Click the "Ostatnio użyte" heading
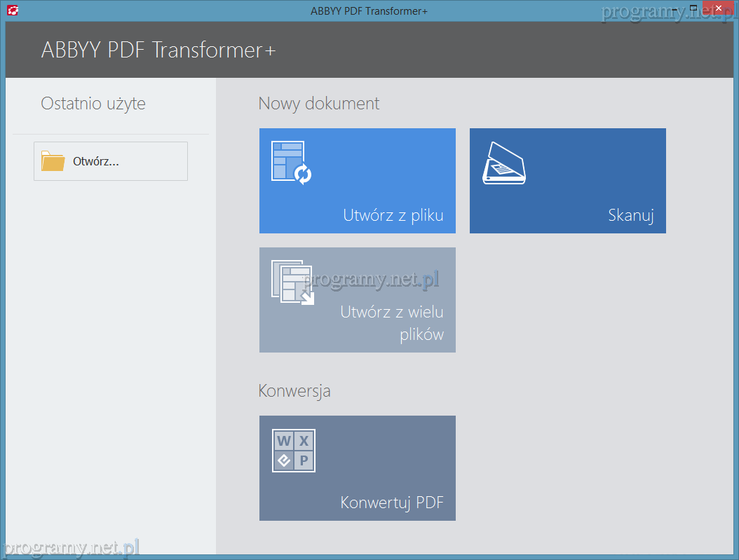Screen dimensions: 739x560 point(93,104)
